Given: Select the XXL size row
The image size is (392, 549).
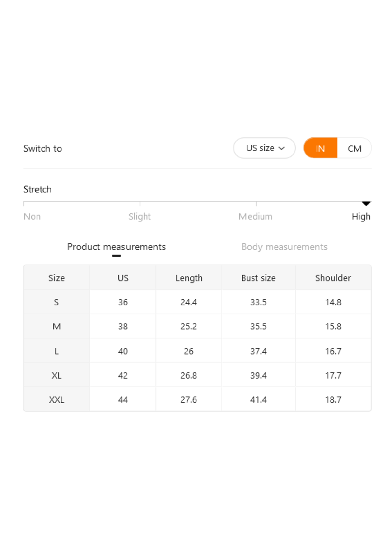Looking at the screenshot, I should tap(56, 400).
